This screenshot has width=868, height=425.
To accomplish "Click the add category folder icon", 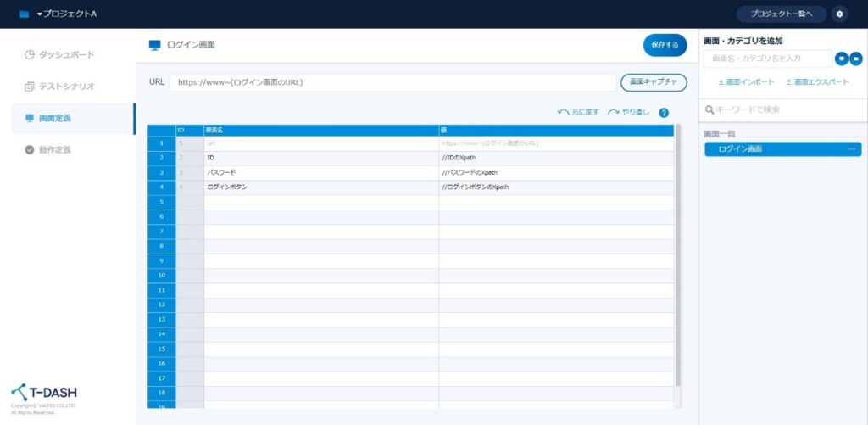I will coord(855,59).
